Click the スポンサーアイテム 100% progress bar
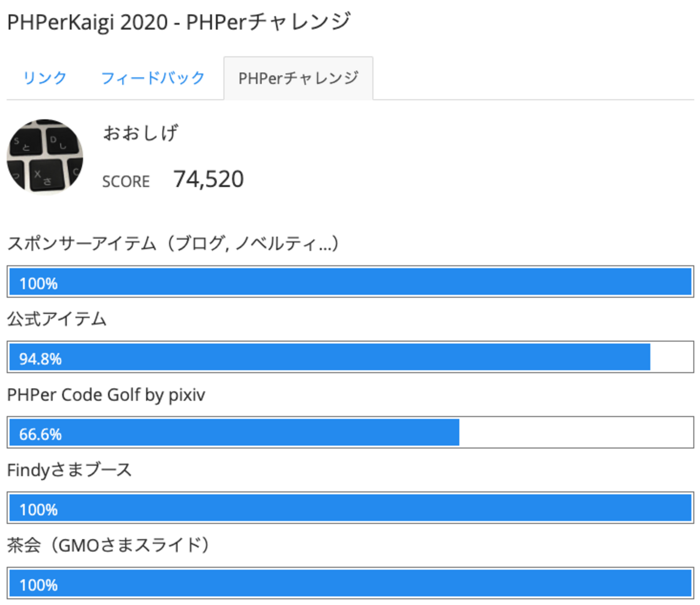The height and width of the screenshot is (605, 700). (350, 282)
